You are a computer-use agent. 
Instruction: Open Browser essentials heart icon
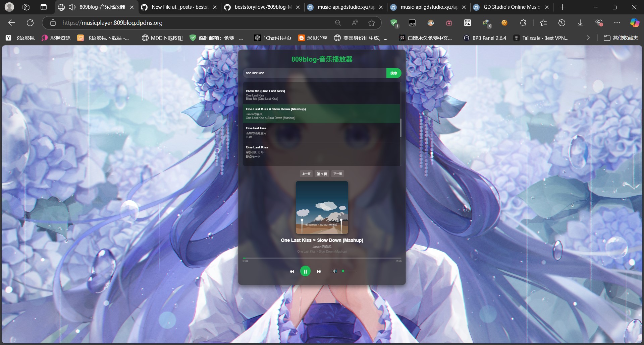(x=599, y=23)
